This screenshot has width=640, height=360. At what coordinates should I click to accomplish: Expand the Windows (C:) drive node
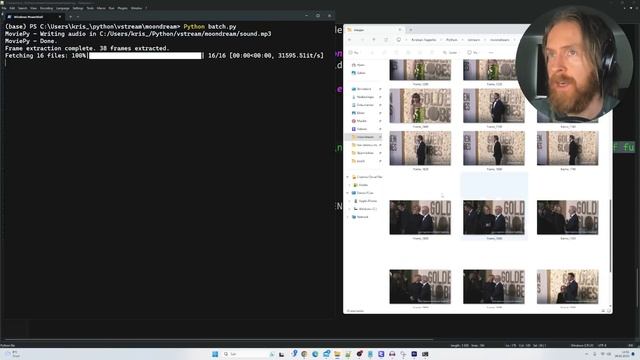pos(350,209)
